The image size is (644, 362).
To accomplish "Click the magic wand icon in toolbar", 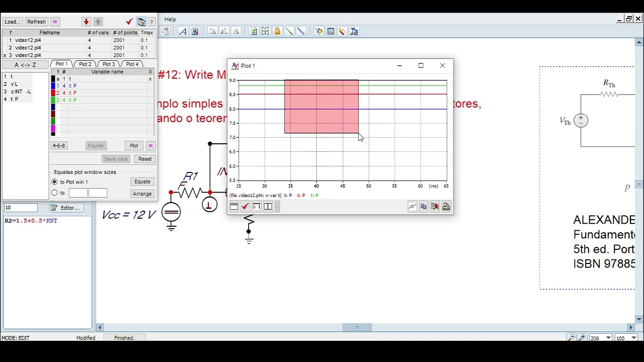I will (342, 31).
